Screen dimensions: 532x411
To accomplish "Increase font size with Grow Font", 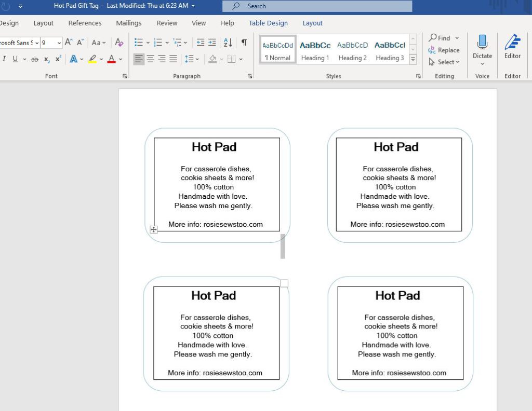I will click(69, 43).
